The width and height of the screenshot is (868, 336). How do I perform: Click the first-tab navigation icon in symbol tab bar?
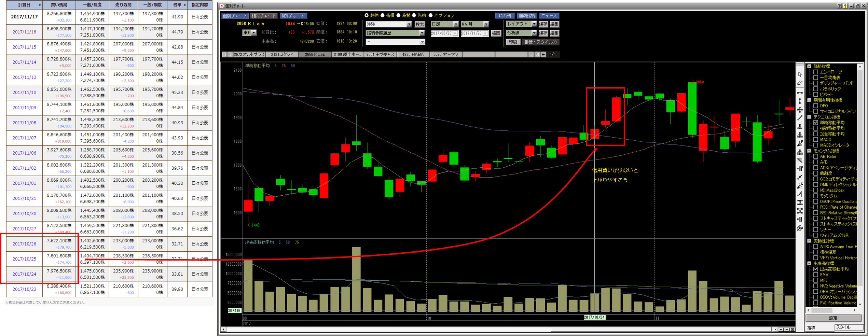tap(224, 54)
